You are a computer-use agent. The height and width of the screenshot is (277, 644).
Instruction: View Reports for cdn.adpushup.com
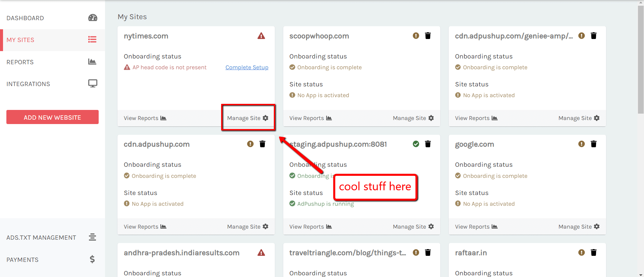pyautogui.click(x=145, y=227)
